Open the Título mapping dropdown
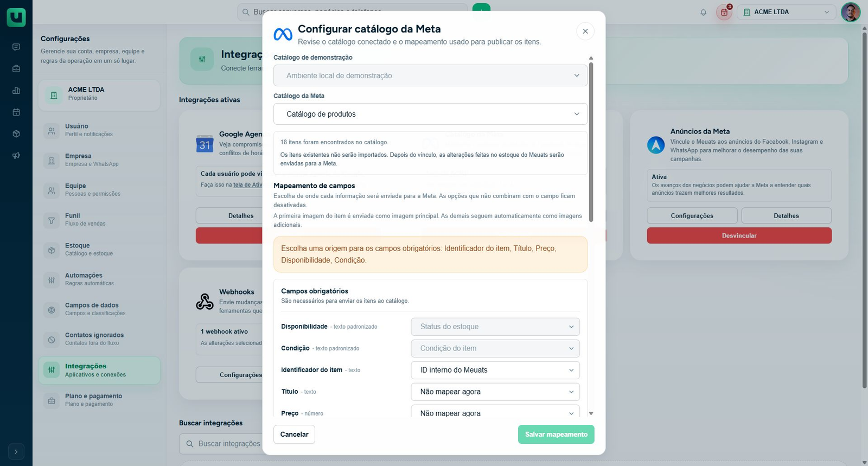 495,392
